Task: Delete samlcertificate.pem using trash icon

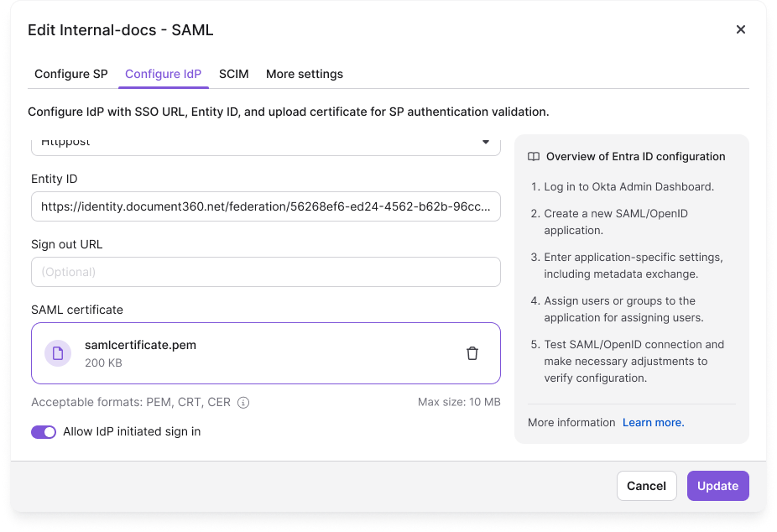Action: click(472, 353)
